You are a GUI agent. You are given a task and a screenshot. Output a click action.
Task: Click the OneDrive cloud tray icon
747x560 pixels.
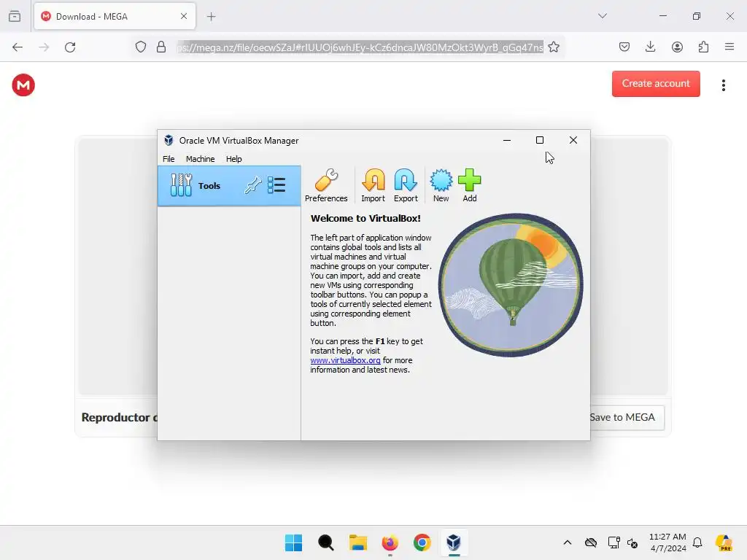tap(591, 542)
